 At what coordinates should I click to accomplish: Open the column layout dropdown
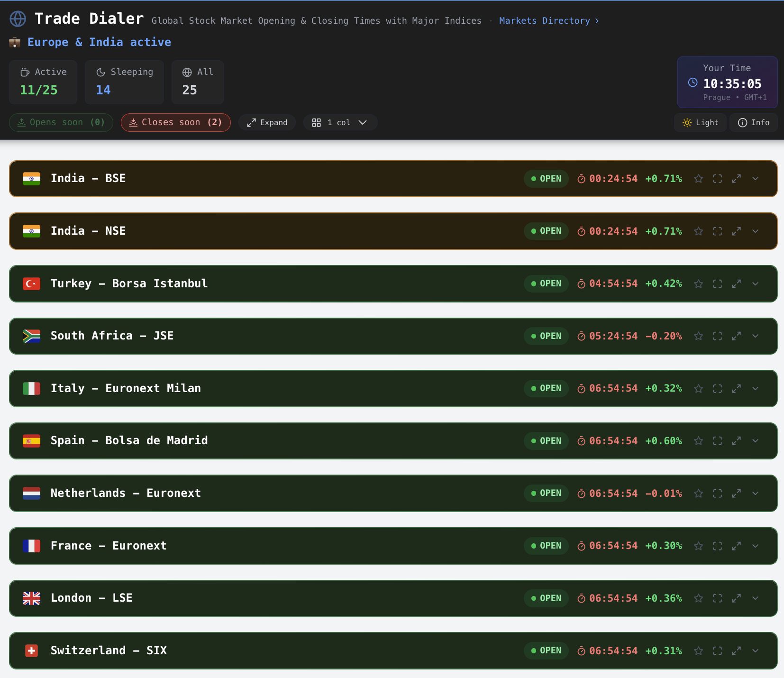(x=340, y=122)
